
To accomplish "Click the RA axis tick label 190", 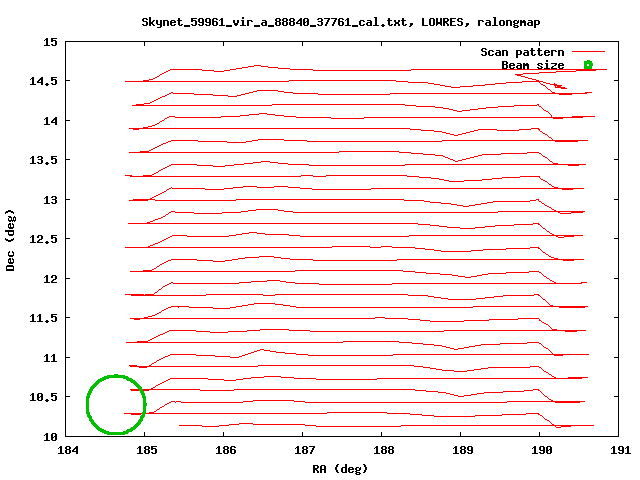I will pyautogui.click(x=542, y=450).
